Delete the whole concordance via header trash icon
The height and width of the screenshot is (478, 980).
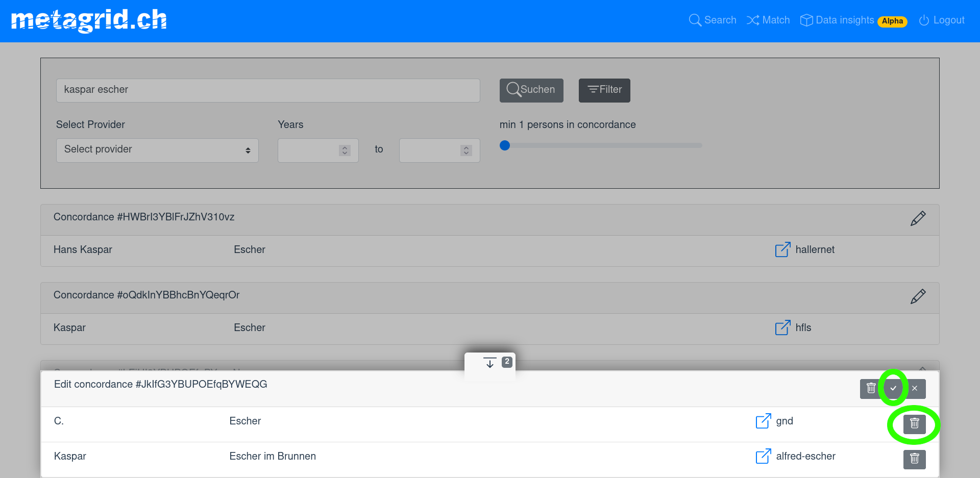[871, 388]
